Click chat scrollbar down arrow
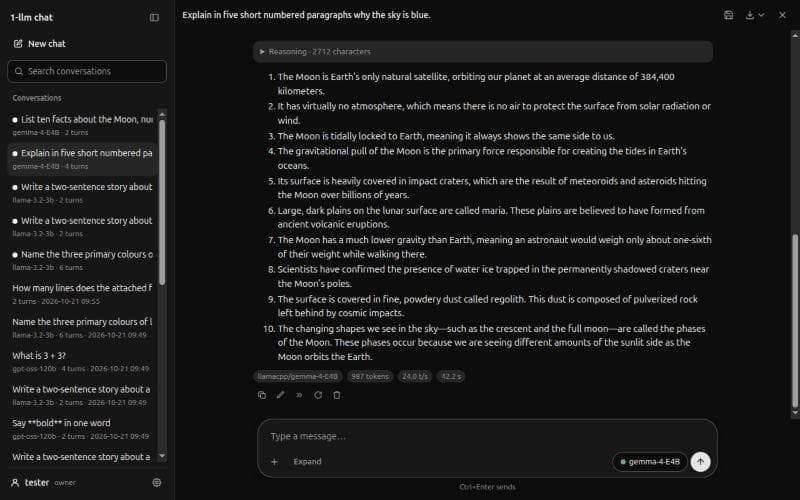The image size is (800, 500). (795, 413)
